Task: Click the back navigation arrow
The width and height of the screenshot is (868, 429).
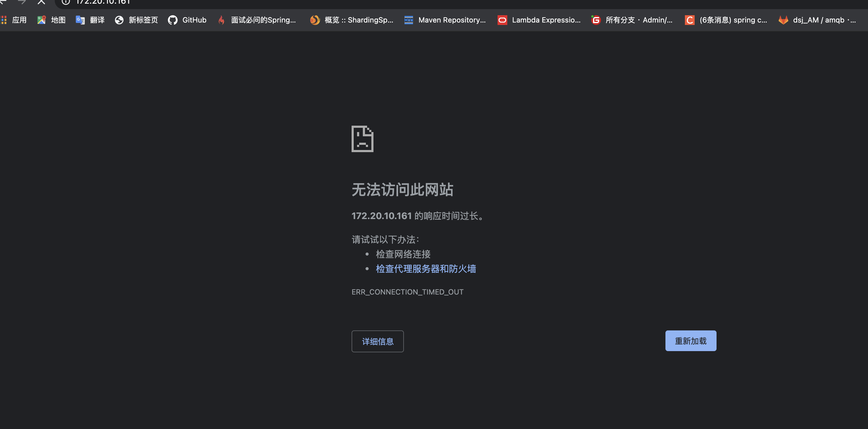Action: tap(3, 2)
